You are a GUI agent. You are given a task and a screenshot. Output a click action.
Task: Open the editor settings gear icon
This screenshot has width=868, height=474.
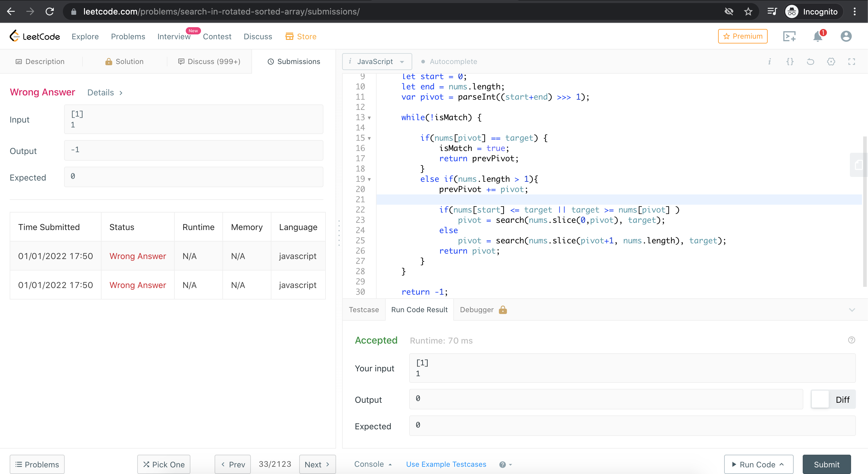[x=831, y=62]
